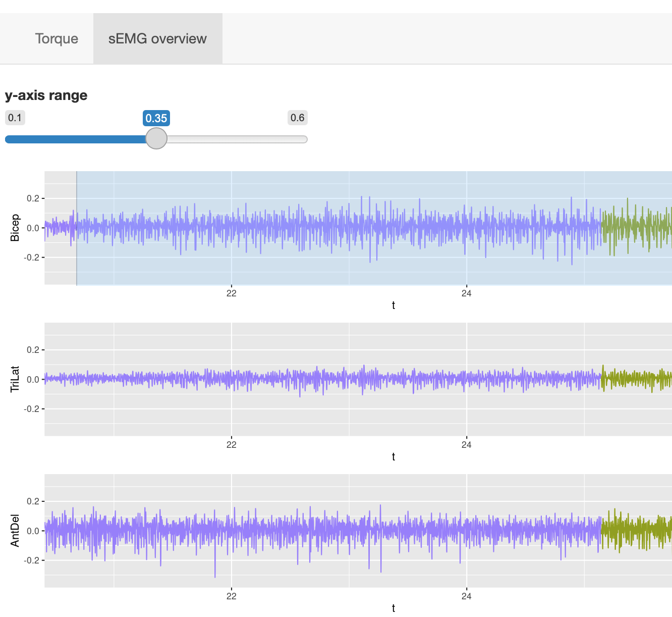The image size is (672, 617).
Task: Click the AntDel y-axis title
Action: (x=15, y=531)
